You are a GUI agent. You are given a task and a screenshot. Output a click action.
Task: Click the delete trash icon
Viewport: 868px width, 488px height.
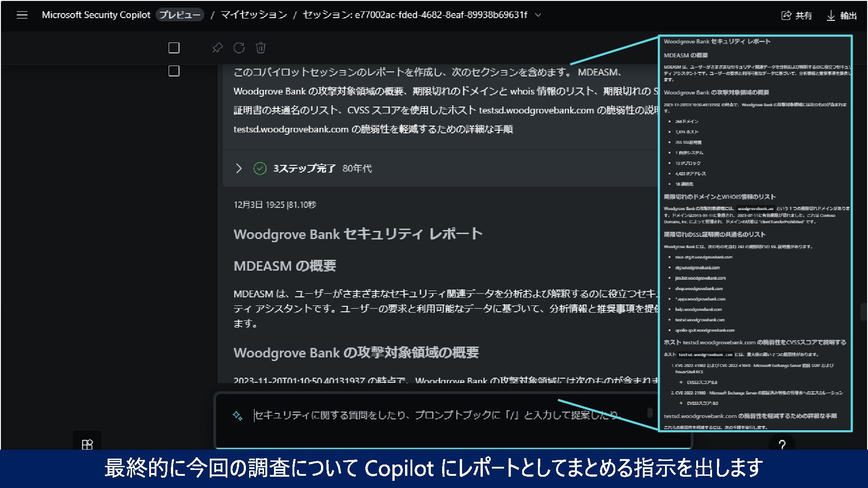pos(261,48)
